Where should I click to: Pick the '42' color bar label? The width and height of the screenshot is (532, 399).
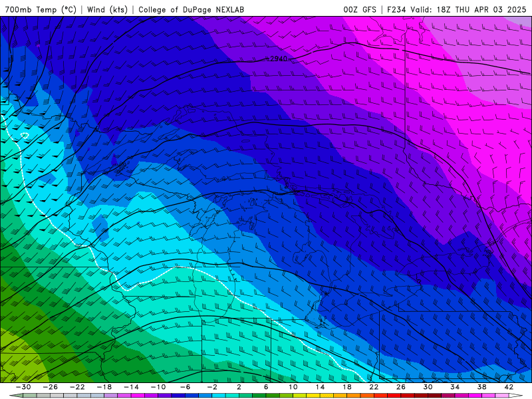[x=509, y=387]
